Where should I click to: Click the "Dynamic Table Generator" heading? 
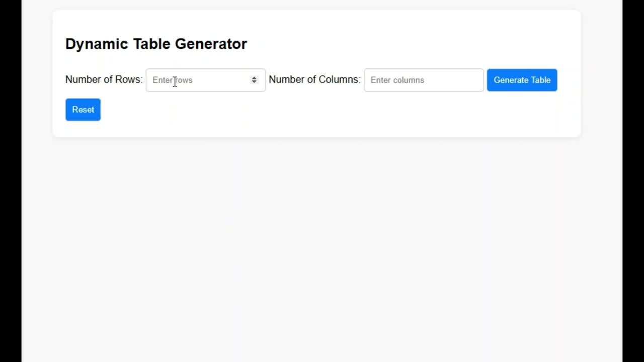tap(156, 44)
